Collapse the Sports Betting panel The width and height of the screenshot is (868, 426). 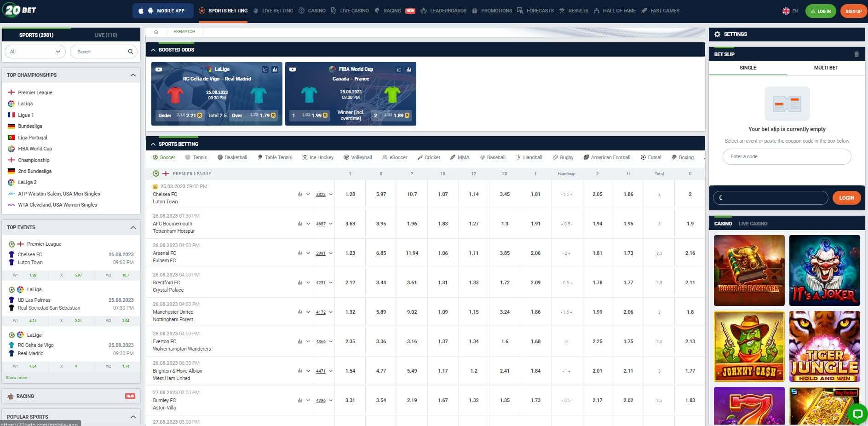tap(153, 144)
